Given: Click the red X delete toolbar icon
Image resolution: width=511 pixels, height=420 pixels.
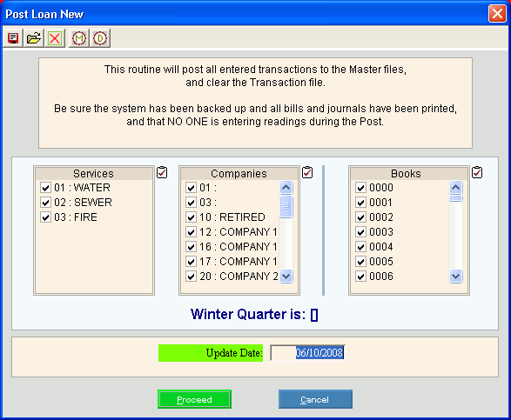Looking at the screenshot, I should [x=55, y=38].
